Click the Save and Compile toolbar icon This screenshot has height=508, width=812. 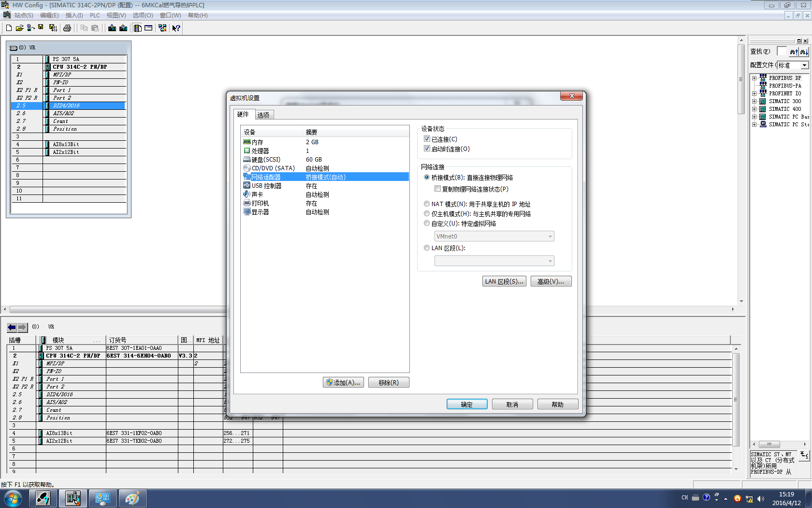coord(53,28)
